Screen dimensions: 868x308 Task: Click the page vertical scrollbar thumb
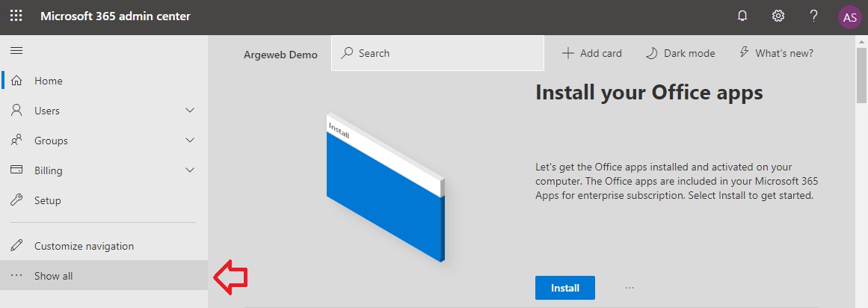click(x=862, y=75)
